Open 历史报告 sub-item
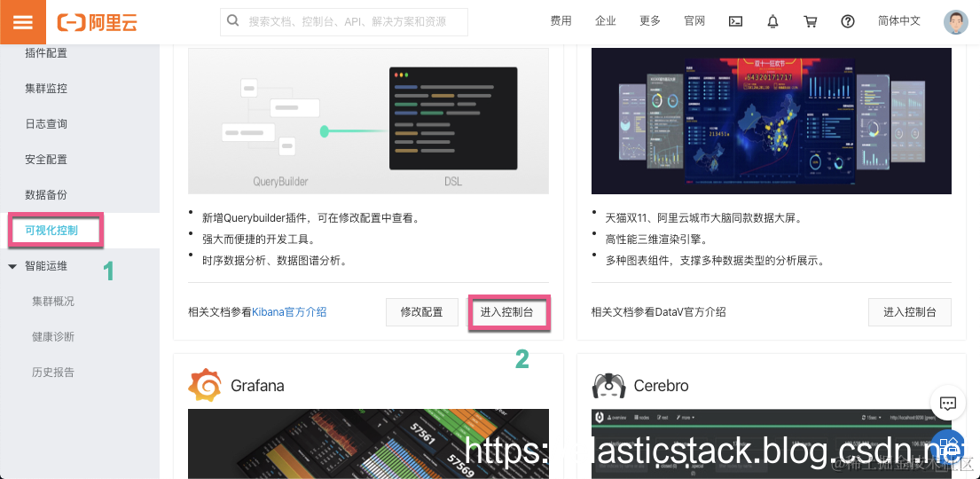This screenshot has height=479, width=980. 53,372
